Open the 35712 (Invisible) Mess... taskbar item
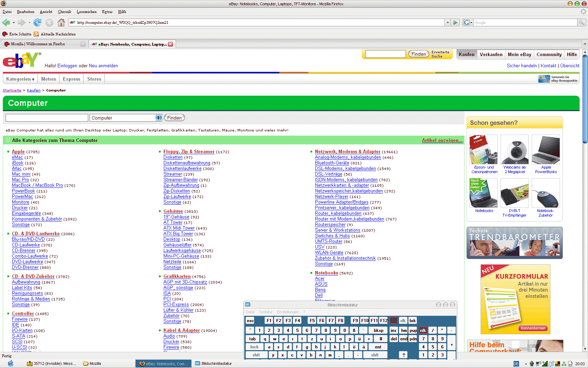 51,363
